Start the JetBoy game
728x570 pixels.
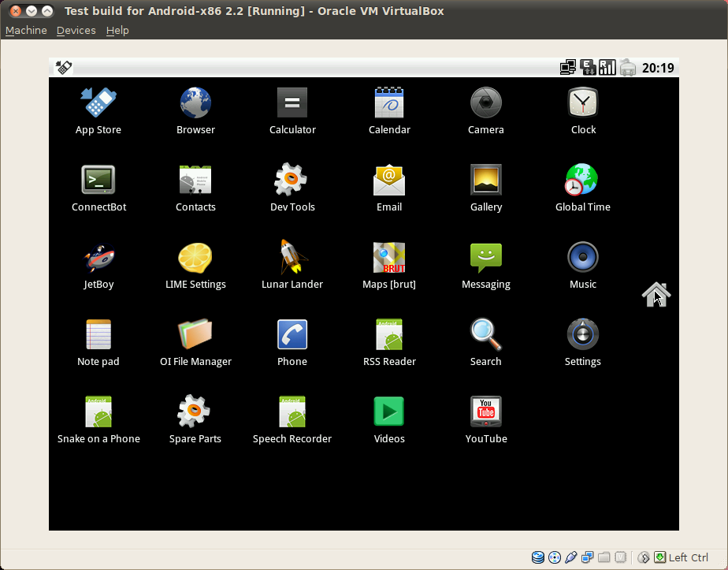98,266
